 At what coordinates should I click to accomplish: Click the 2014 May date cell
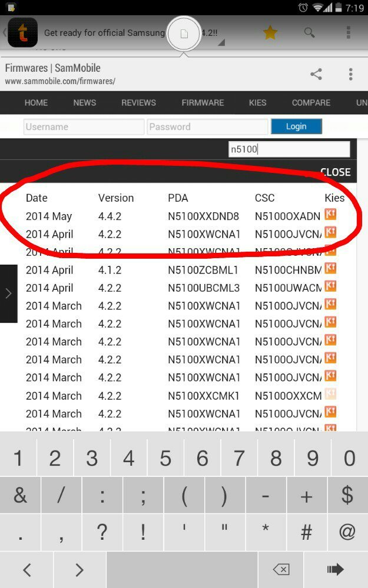click(49, 216)
